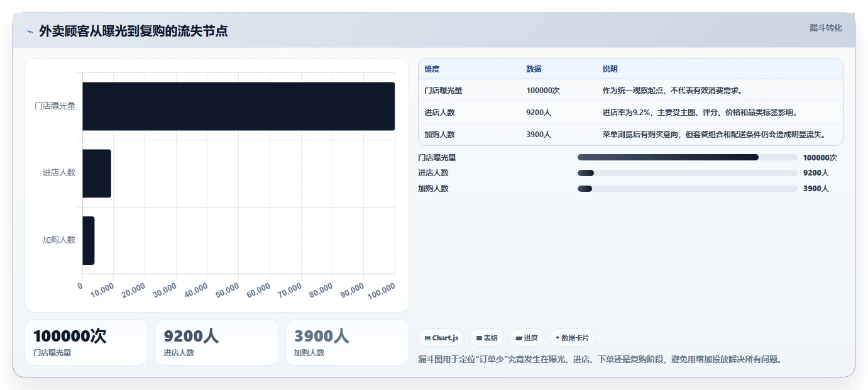Click the 10,000 tick on the x-axis
This screenshot has width=868, height=390.
103,290
